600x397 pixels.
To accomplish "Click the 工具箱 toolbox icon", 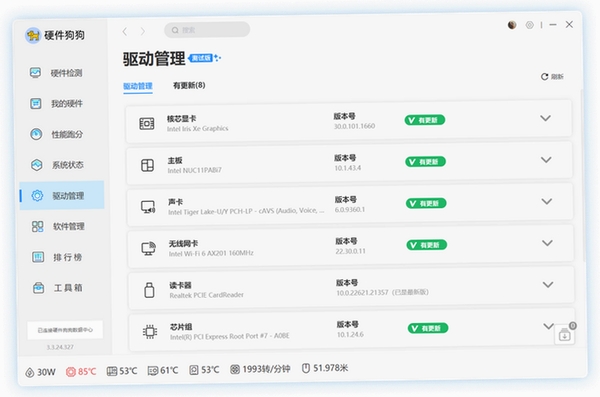I will click(x=38, y=288).
